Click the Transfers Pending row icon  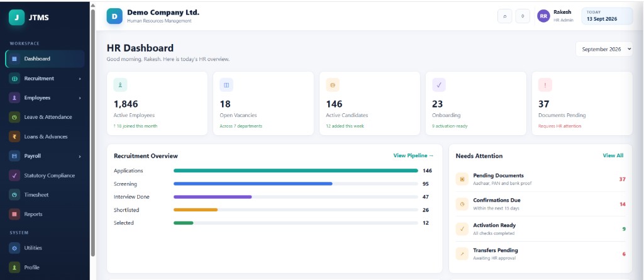pyautogui.click(x=462, y=254)
